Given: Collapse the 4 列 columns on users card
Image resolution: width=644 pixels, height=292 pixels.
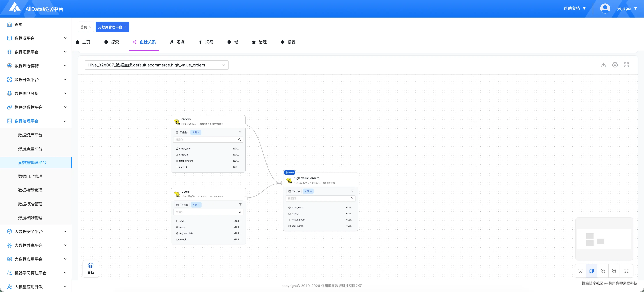Looking at the screenshot, I should pos(196,205).
